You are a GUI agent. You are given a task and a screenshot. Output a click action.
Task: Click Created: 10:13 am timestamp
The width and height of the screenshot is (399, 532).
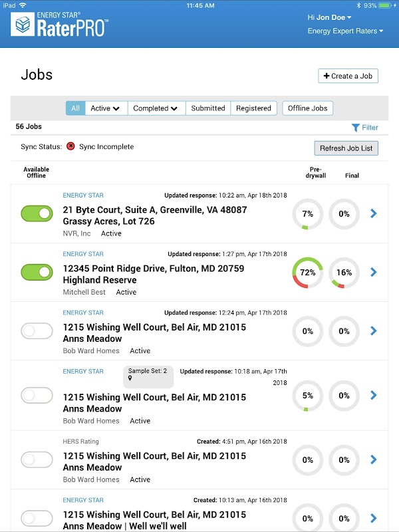click(x=240, y=500)
